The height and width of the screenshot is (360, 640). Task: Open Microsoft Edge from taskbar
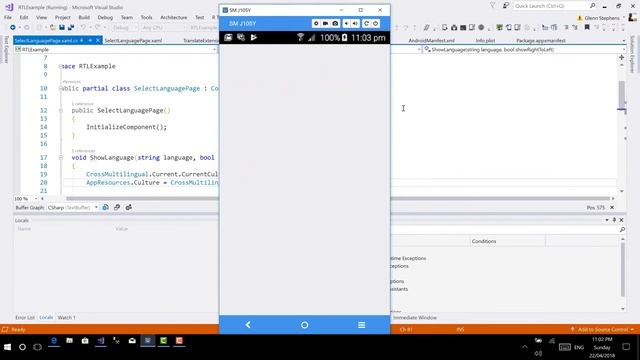53,341
